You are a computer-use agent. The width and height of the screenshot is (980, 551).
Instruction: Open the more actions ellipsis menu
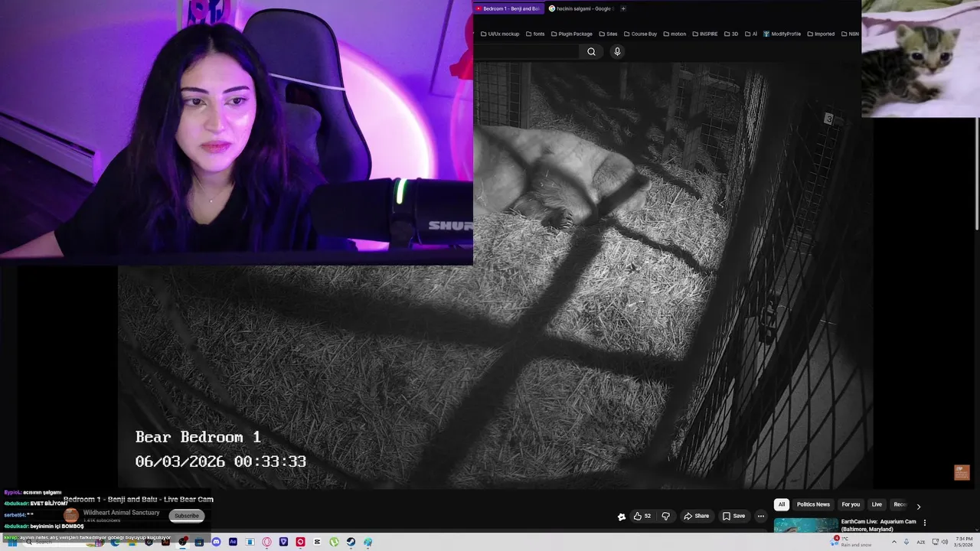[760, 516]
